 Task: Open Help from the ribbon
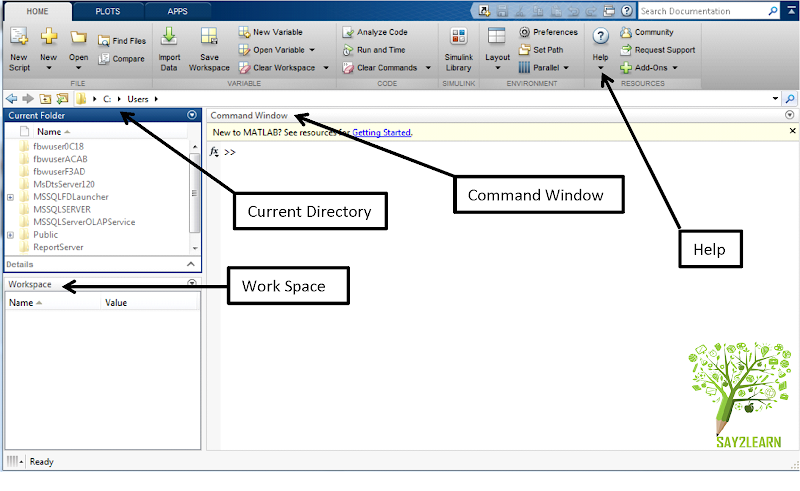pyautogui.click(x=601, y=49)
